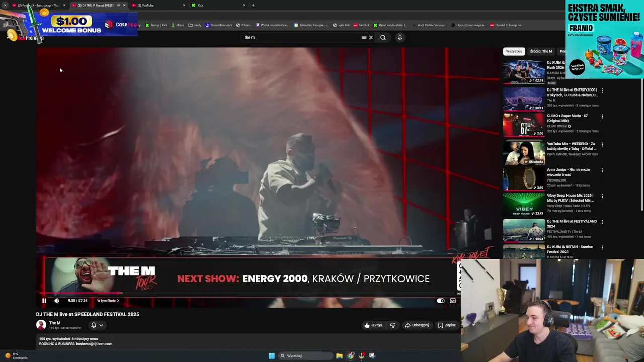Image resolution: width=644 pixels, height=362 pixels.
Task: Open 'Franio | Kick' bookmark
Action: 156,25
